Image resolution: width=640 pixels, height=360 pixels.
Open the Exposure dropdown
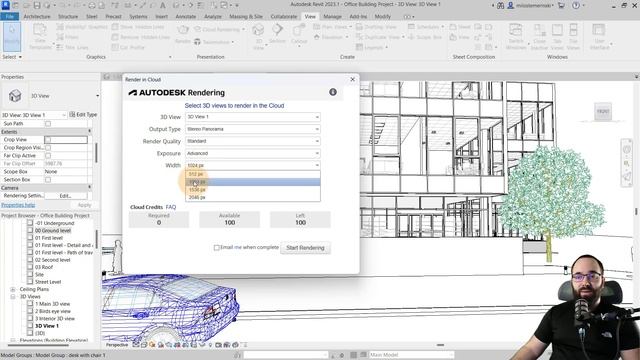(x=253, y=153)
